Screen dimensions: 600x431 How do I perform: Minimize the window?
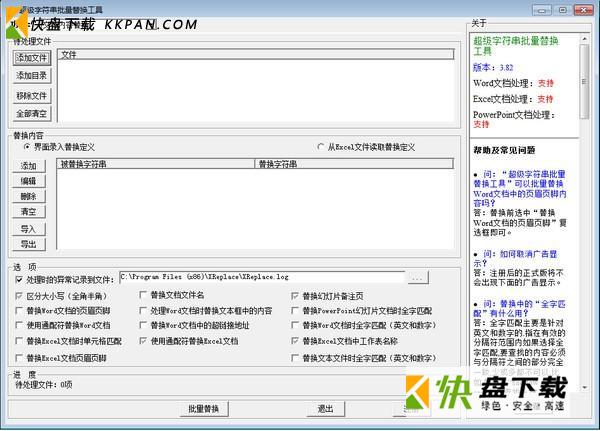(542, 10)
